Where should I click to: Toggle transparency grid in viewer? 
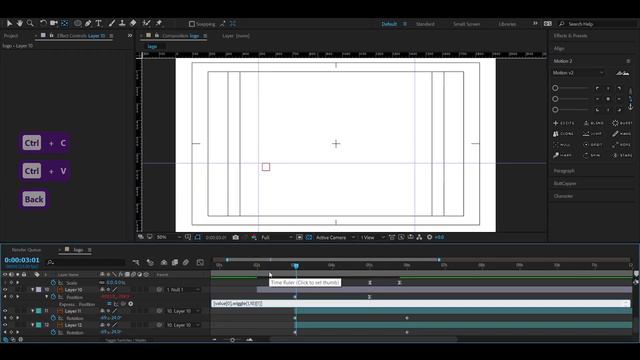309,237
